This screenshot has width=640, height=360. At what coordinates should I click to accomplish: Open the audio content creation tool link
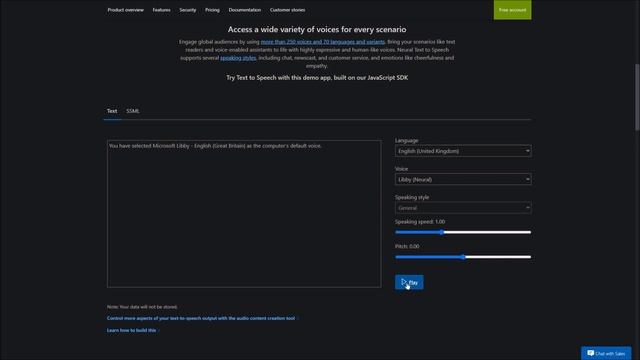pyautogui.click(x=201, y=318)
